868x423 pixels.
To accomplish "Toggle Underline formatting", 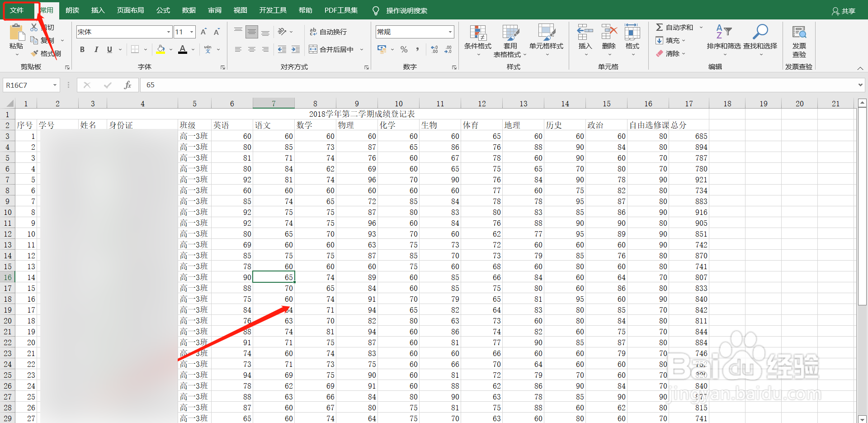I will (x=109, y=49).
